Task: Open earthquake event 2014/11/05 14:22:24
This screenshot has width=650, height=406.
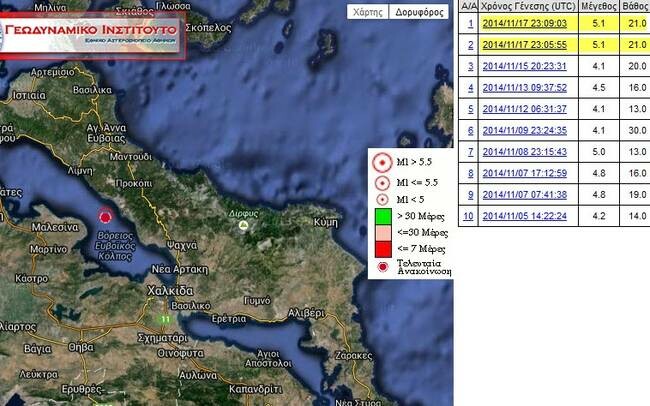Action: point(524,216)
